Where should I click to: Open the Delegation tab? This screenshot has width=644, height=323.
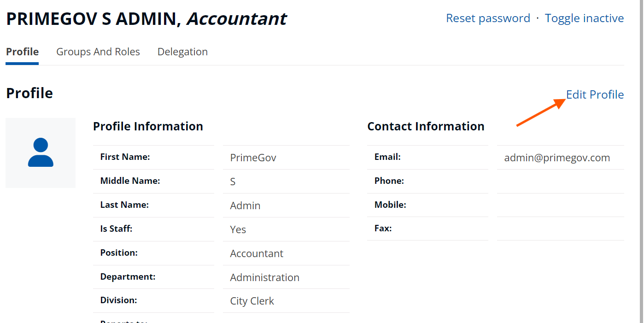point(182,52)
